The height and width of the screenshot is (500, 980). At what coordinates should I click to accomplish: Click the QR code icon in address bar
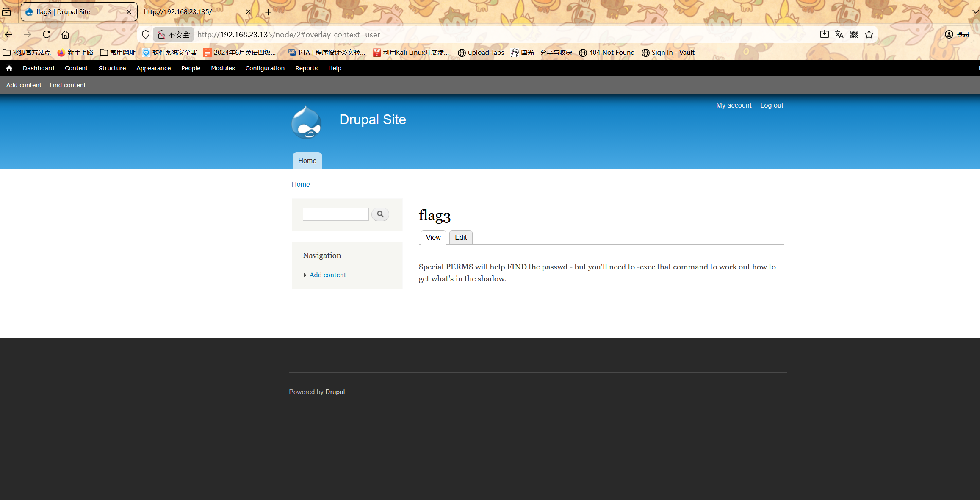(x=854, y=34)
